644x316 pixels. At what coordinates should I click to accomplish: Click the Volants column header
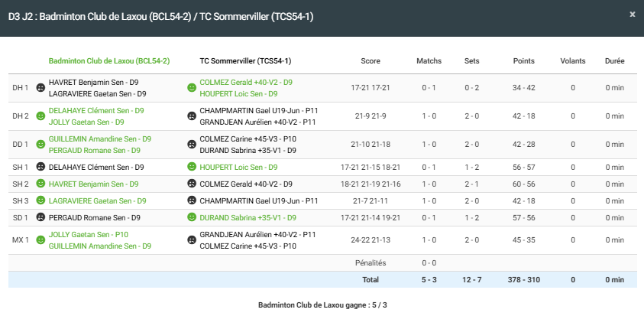572,60
